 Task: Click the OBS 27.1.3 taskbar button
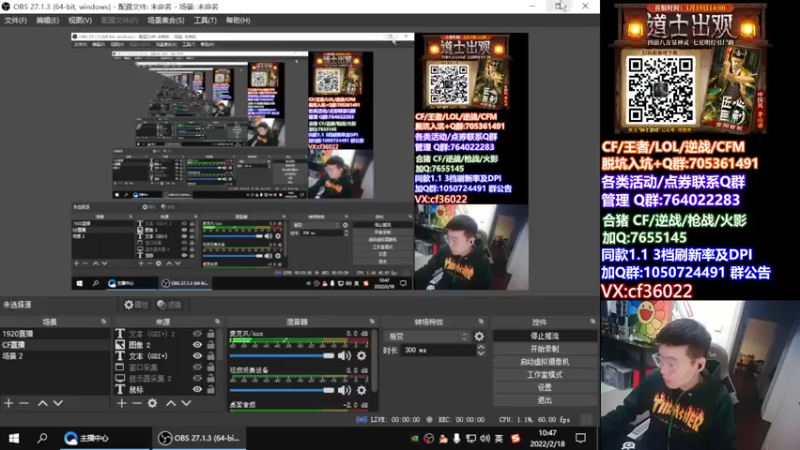[x=198, y=438]
